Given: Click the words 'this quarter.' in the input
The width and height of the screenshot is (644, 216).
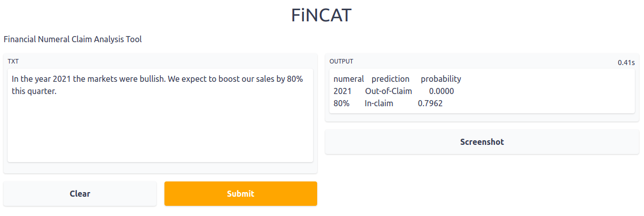Looking at the screenshot, I should (34, 91).
